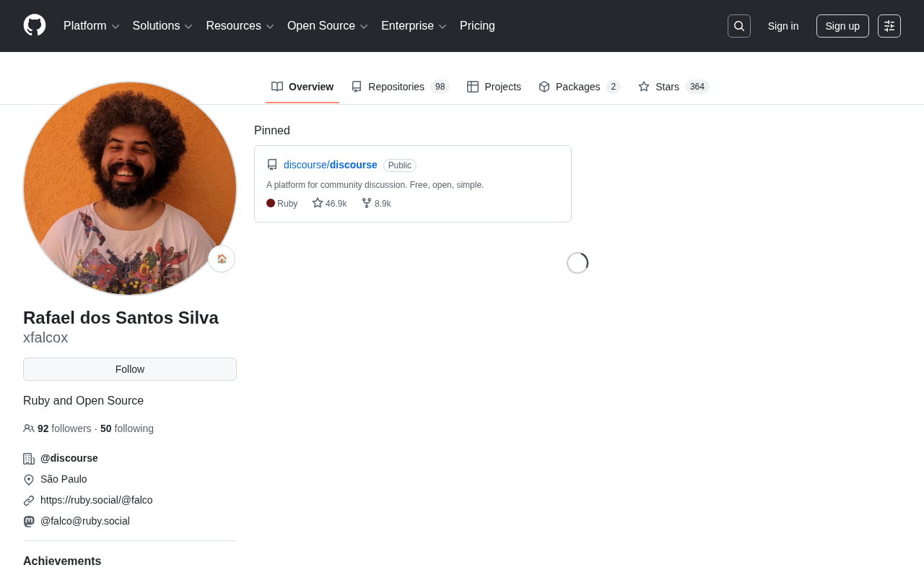The width and height of the screenshot is (924, 578).
Task: Open the discourse/discourse pinned repository
Action: 331,165
